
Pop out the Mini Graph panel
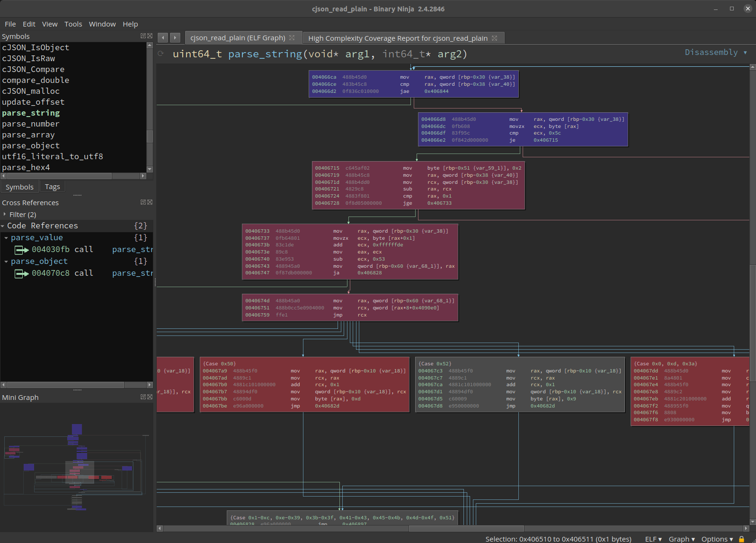(143, 397)
